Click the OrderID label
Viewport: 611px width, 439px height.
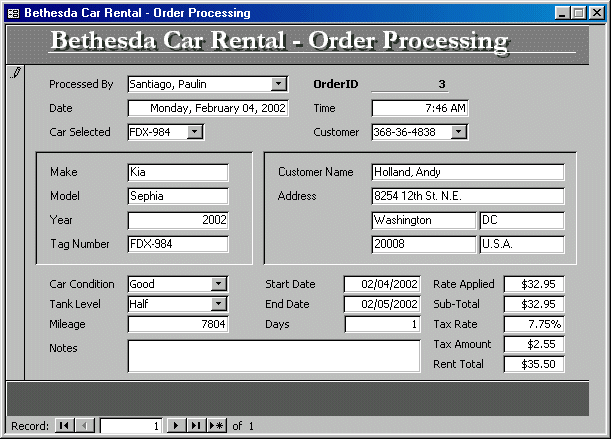336,84
